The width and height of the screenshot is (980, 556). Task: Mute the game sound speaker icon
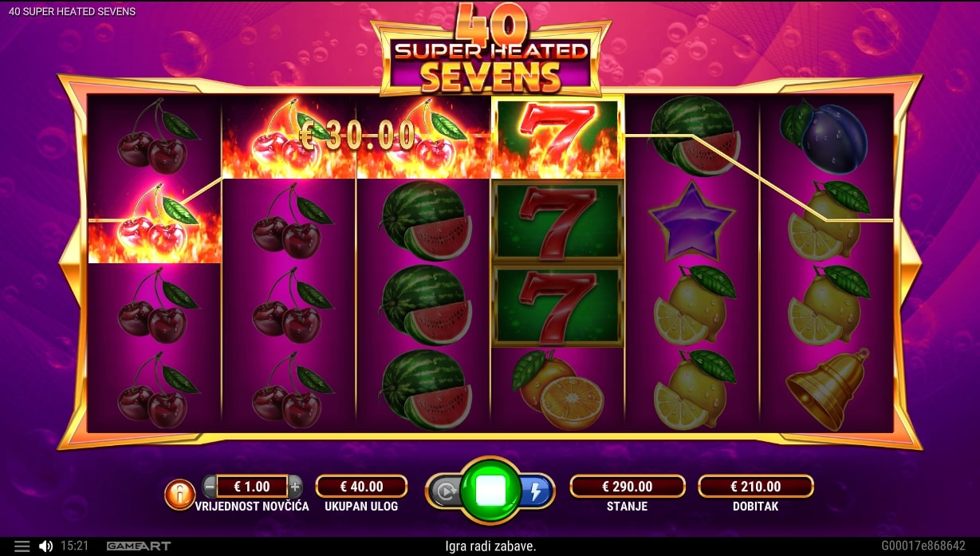45,546
